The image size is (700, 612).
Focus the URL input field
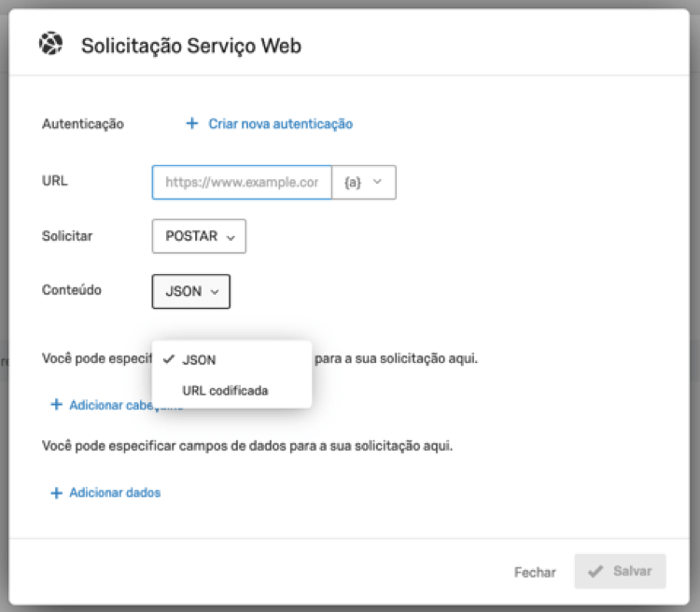tap(242, 183)
